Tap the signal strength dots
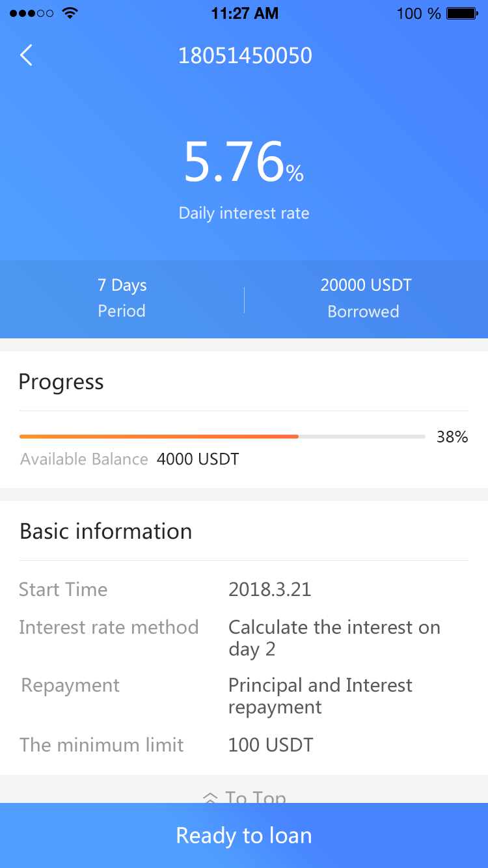Viewport: 488px width, 868px height. [32, 13]
